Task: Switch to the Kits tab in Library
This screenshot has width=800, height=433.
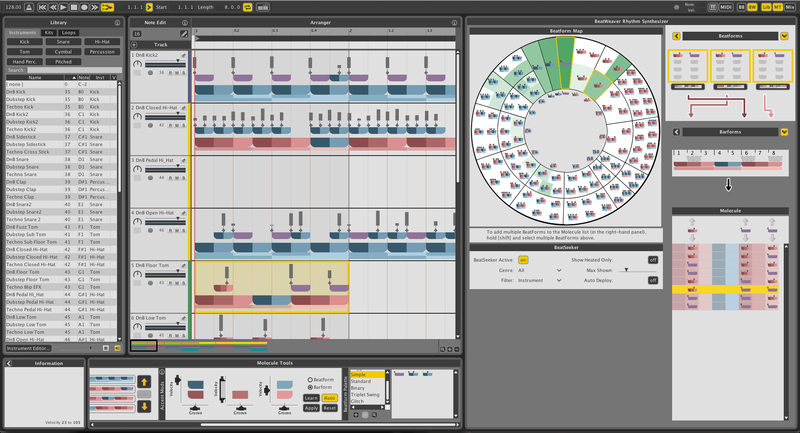Action: [49, 33]
